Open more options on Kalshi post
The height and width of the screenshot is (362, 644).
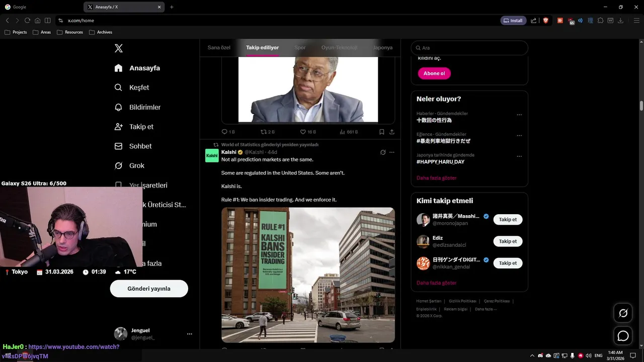point(392,152)
